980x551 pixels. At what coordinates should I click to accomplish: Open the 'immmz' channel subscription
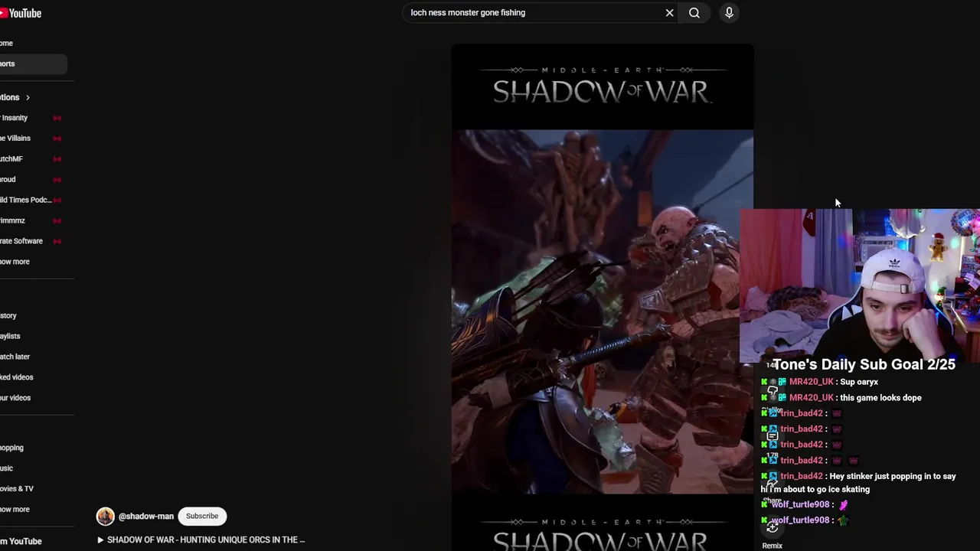click(x=12, y=220)
